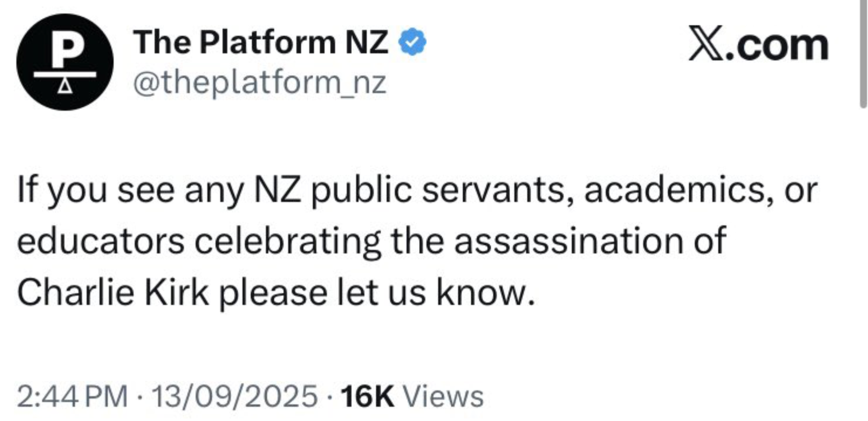Click the letter P in the avatar
Viewport: 868px width, 421px height.
(65, 48)
